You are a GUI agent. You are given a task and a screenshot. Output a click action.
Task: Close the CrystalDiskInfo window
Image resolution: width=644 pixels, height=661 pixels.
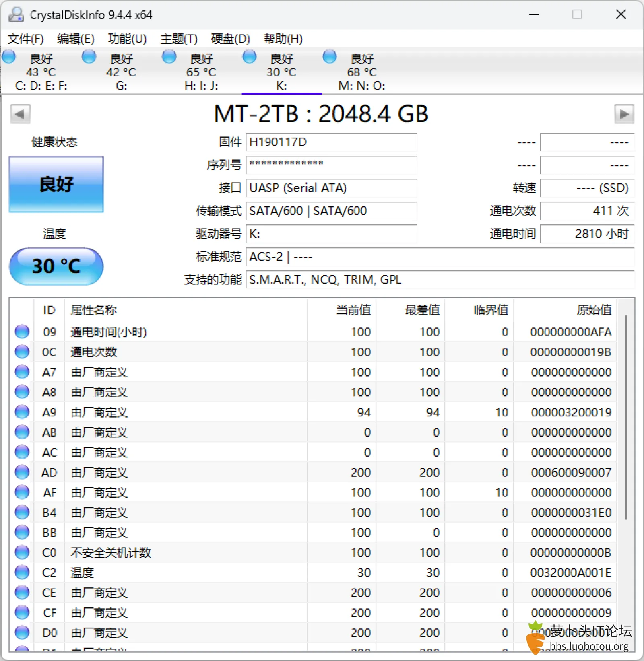[x=621, y=15]
